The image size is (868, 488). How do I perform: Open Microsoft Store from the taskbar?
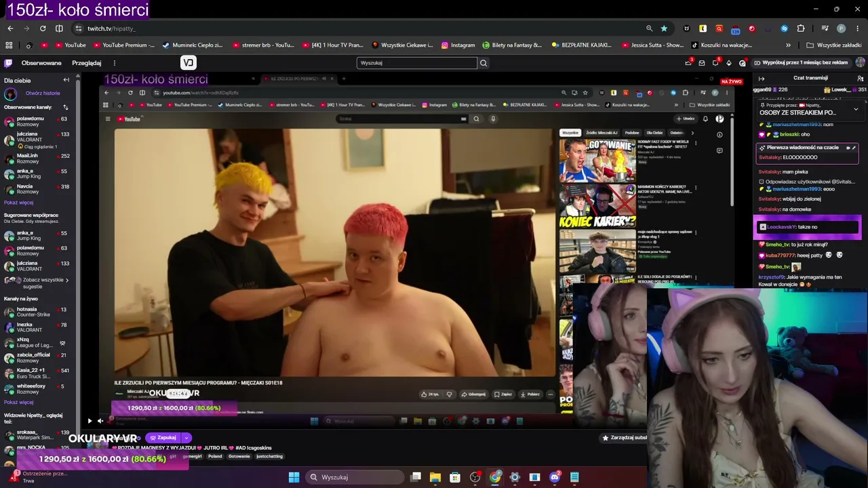coord(455,477)
